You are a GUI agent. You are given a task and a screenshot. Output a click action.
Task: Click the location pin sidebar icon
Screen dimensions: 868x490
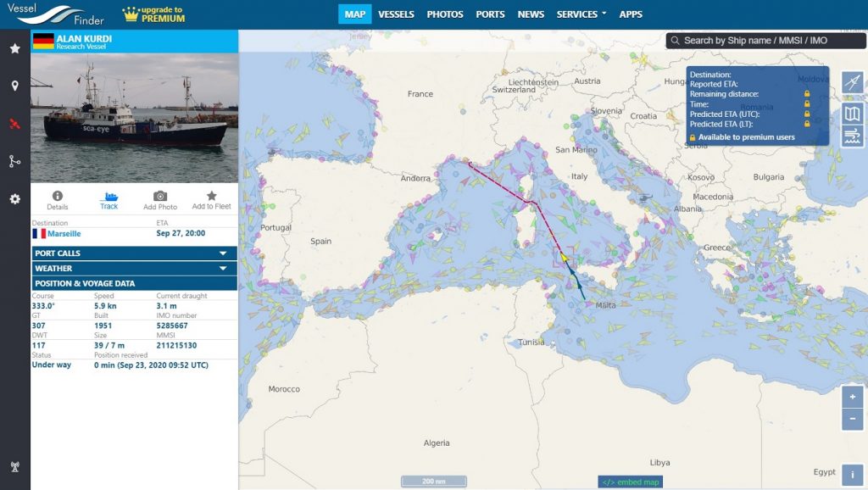coord(14,86)
